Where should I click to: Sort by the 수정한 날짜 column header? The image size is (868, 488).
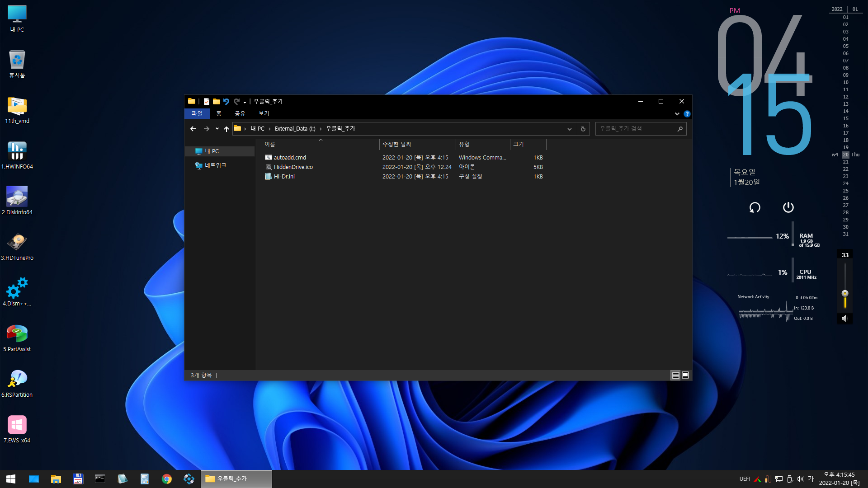coord(417,144)
